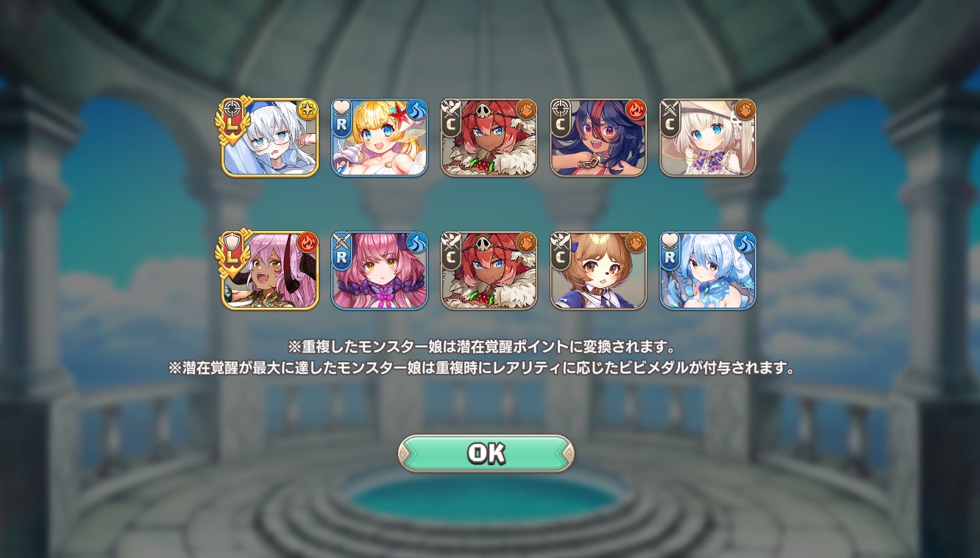Click the water element icon on the blonde starfish girl card

(x=417, y=110)
